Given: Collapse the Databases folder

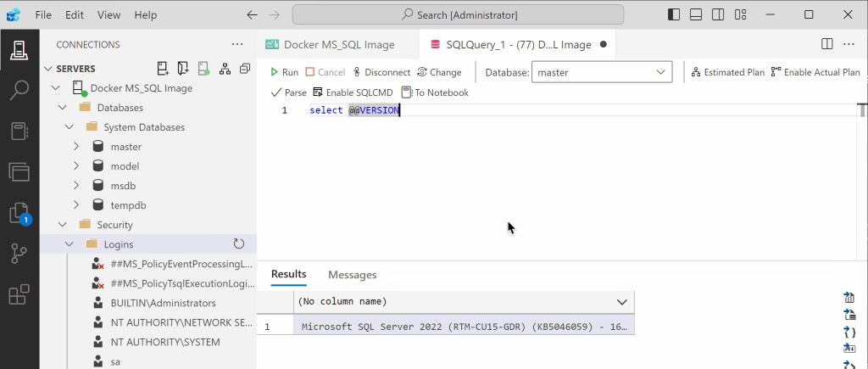Looking at the screenshot, I should (63, 108).
